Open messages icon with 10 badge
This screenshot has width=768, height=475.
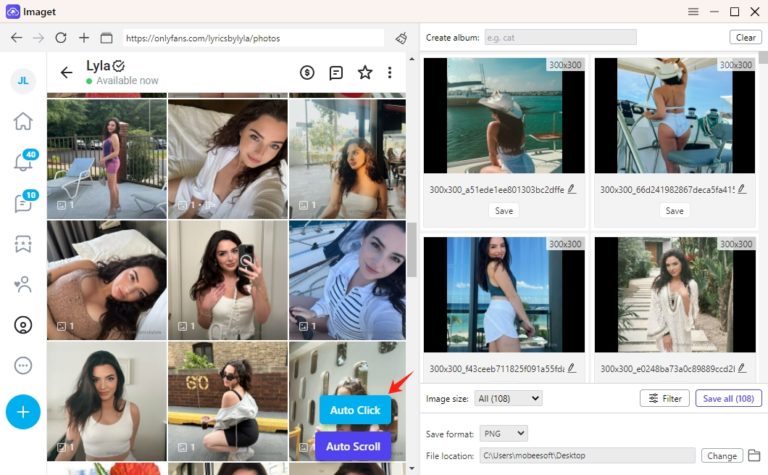(23, 203)
